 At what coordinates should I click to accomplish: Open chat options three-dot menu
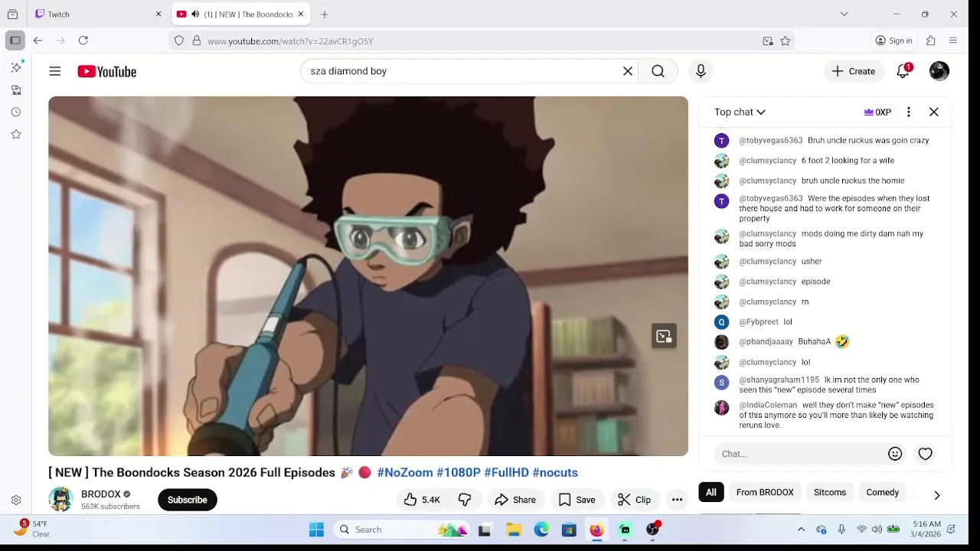909,112
